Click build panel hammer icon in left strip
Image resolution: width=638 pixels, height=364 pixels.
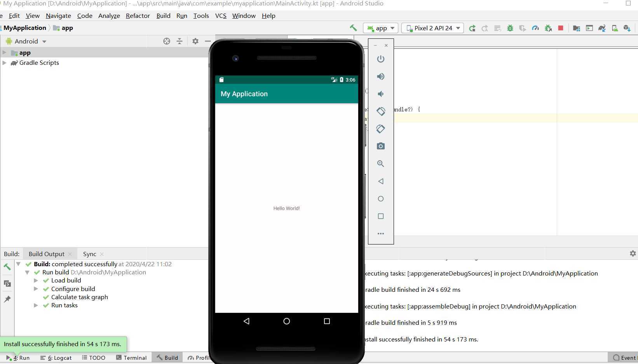pos(7,267)
